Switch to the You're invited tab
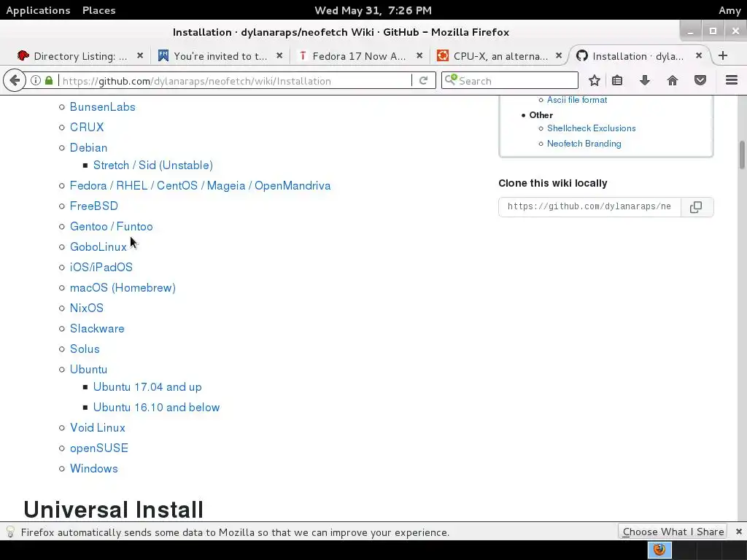747x560 pixels. pos(220,56)
